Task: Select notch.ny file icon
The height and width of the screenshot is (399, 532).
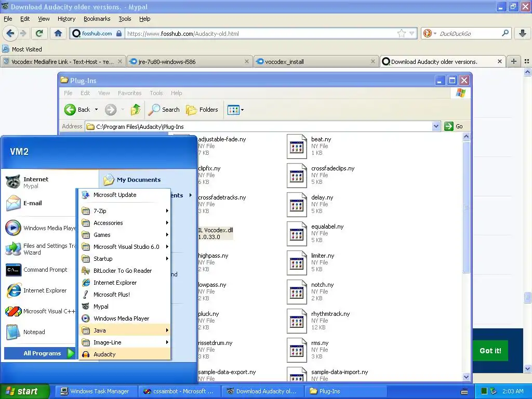Action: tap(297, 292)
